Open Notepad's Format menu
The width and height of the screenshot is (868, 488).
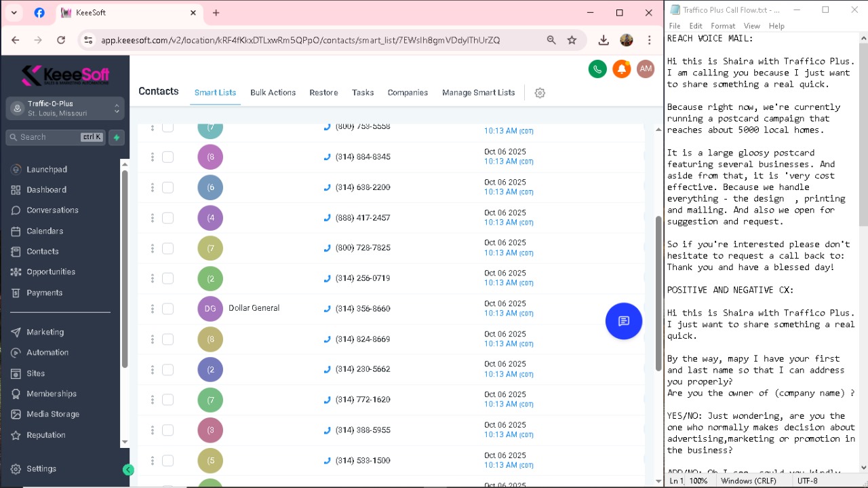coord(723,26)
